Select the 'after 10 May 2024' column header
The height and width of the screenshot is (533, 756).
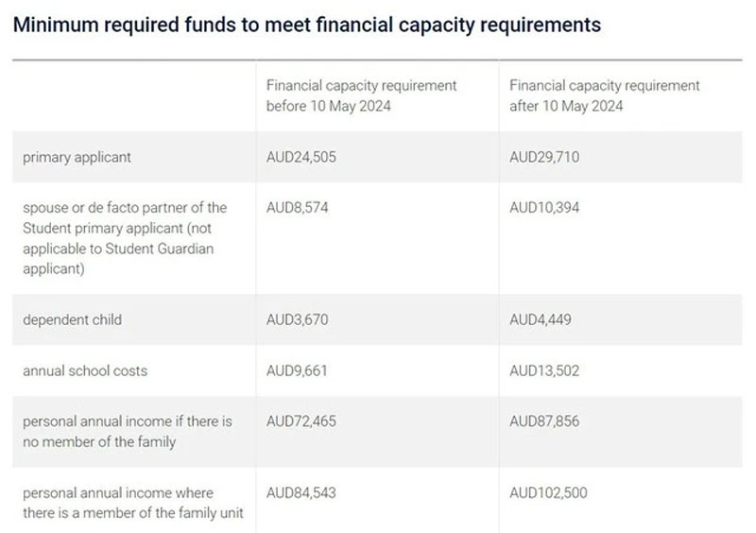pos(604,95)
